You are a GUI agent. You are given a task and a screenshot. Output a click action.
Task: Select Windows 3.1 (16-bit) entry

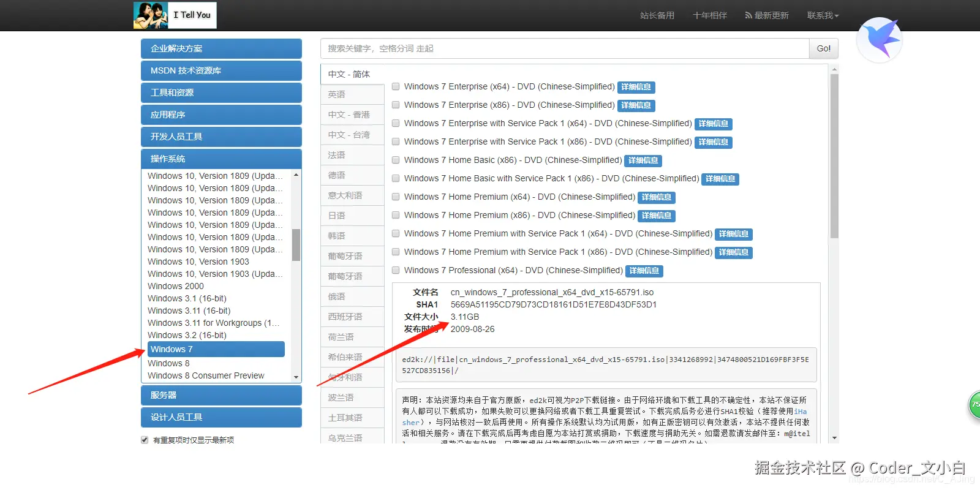click(x=187, y=298)
